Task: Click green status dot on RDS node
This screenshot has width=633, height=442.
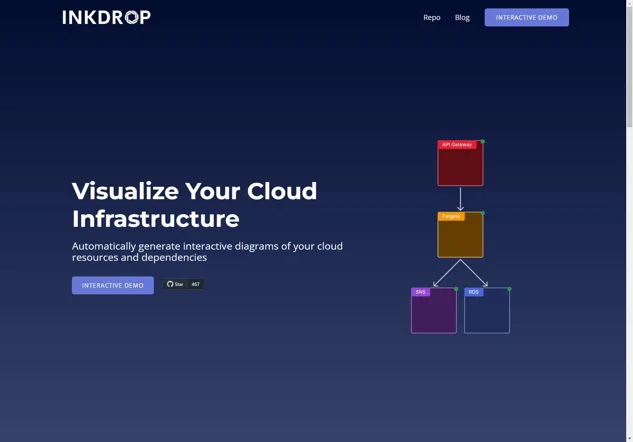Action: click(509, 289)
